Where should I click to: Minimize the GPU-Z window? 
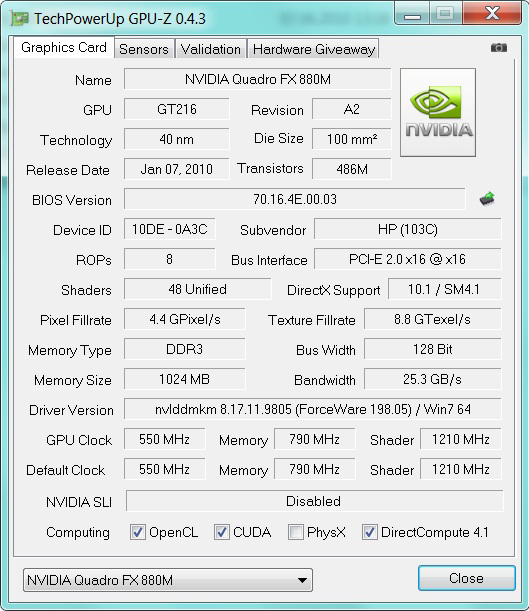pyautogui.click(x=412, y=14)
